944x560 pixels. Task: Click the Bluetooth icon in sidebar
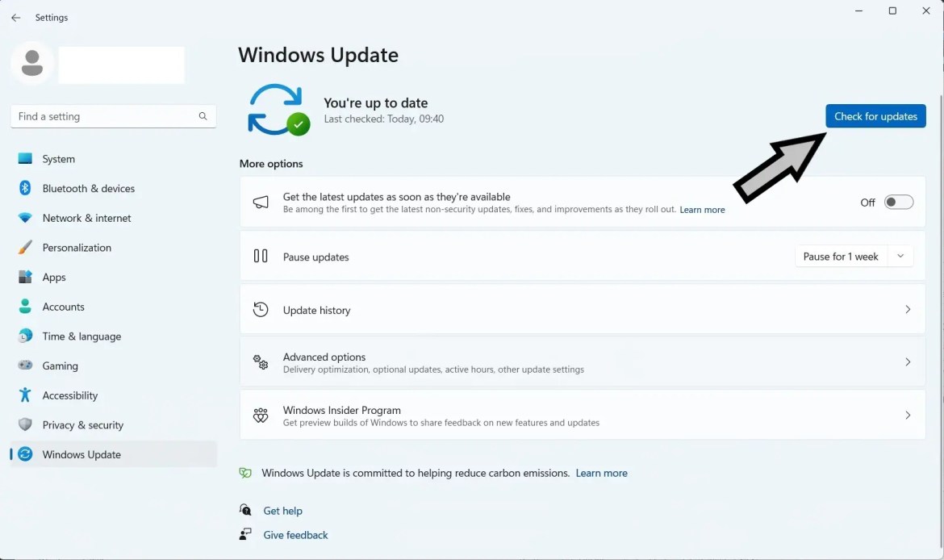25,188
